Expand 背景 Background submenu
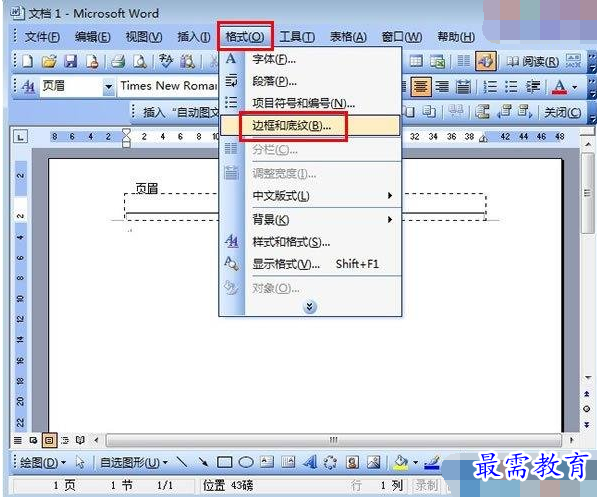The height and width of the screenshot is (497, 597). tap(310, 219)
